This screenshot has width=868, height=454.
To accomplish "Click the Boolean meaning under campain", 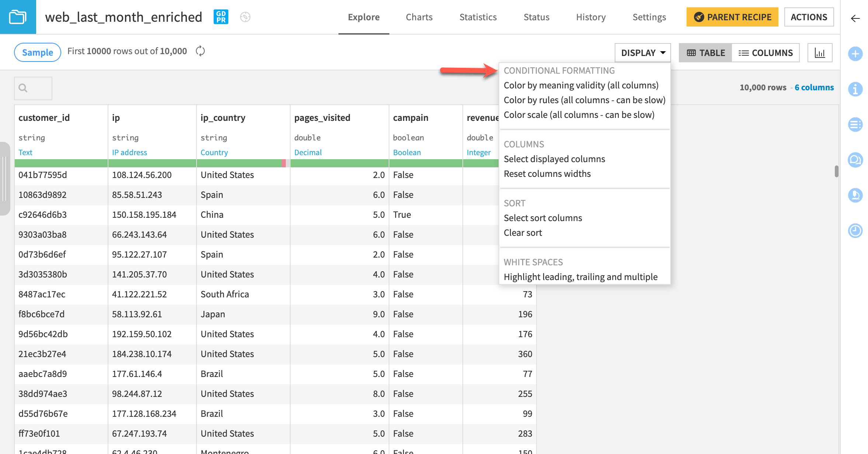I will click(x=407, y=152).
